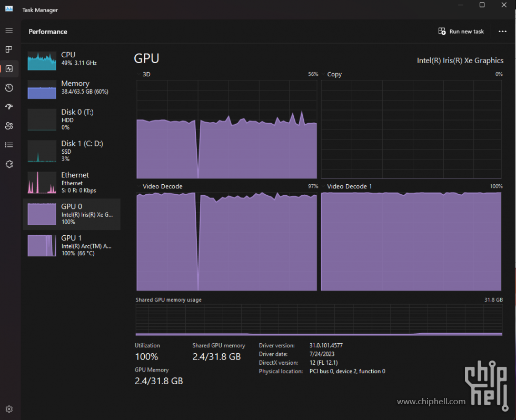Maximize the Task Manager window
516x420 pixels.
[482, 5]
